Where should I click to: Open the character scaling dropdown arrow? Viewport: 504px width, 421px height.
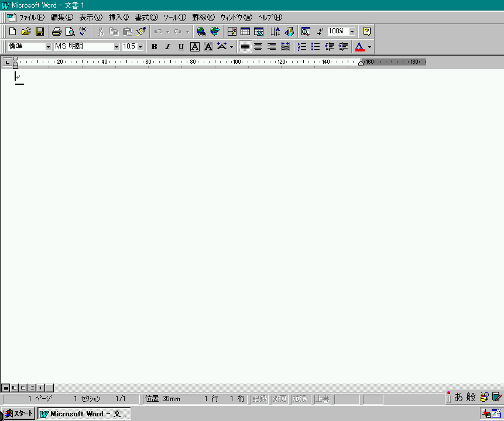[231, 47]
